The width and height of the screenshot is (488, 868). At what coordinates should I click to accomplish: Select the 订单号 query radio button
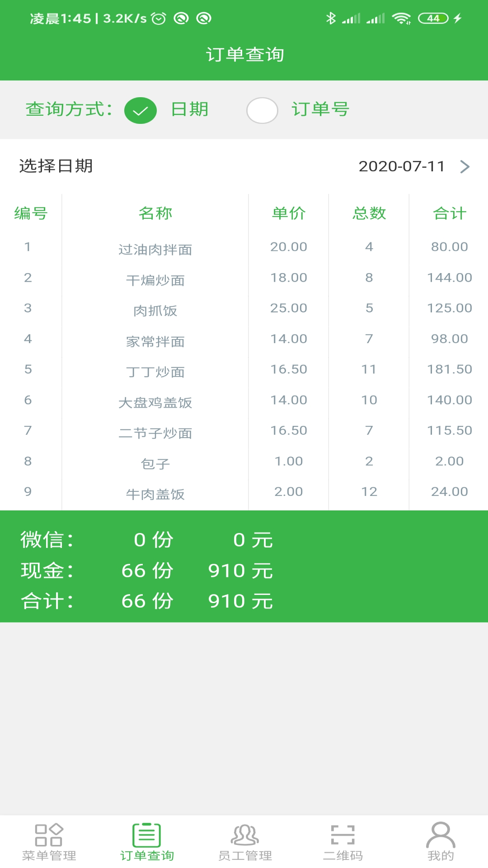[262, 110]
